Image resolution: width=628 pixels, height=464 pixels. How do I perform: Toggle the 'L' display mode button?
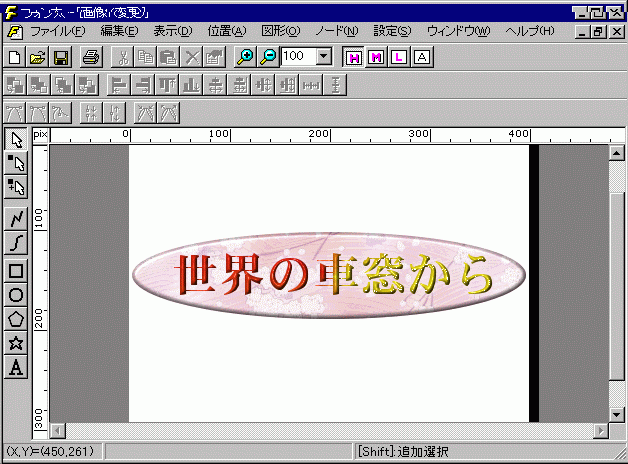(x=399, y=57)
